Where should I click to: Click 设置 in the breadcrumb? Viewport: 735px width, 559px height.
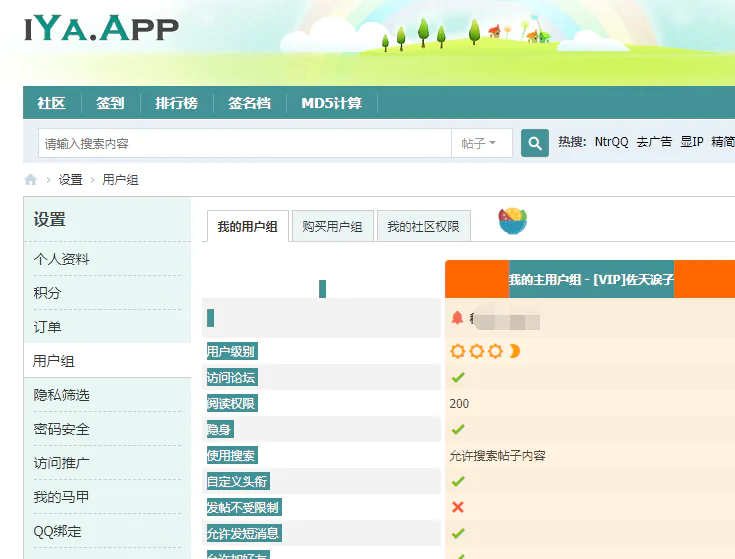pos(70,179)
